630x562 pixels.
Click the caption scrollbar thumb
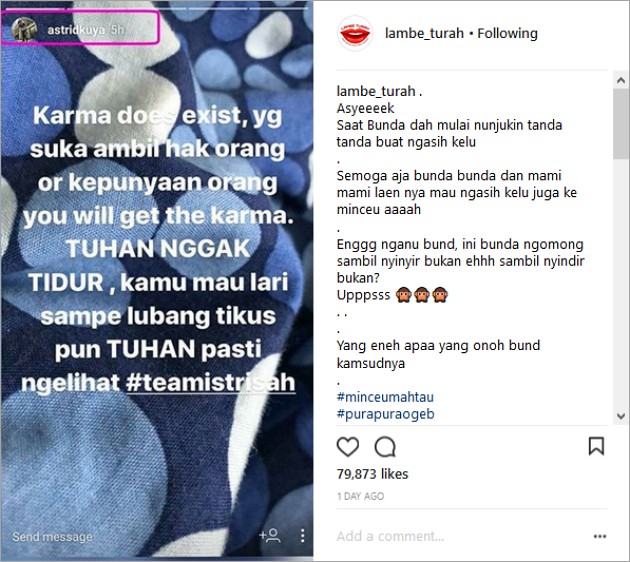(621, 124)
